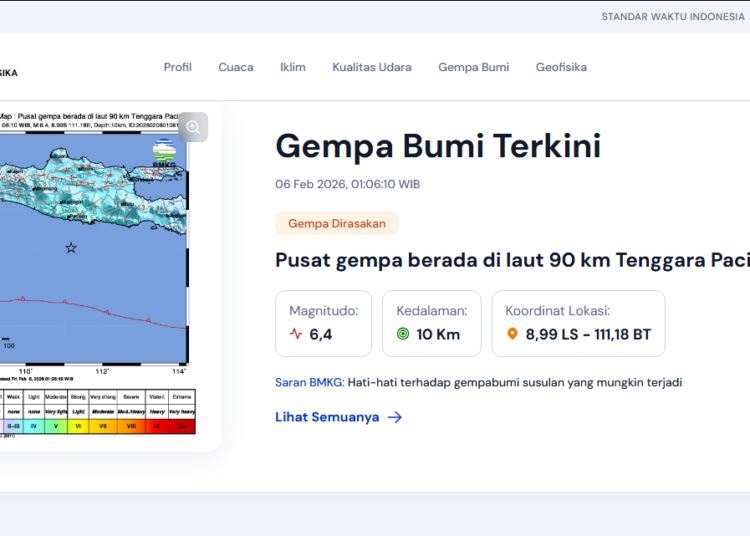Click the Saran BMKG label
This screenshot has width=750, height=536.
pyautogui.click(x=309, y=383)
